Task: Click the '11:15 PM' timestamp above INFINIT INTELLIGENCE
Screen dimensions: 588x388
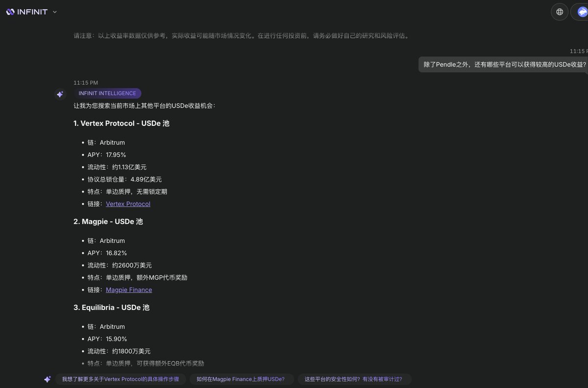Action: coord(86,83)
